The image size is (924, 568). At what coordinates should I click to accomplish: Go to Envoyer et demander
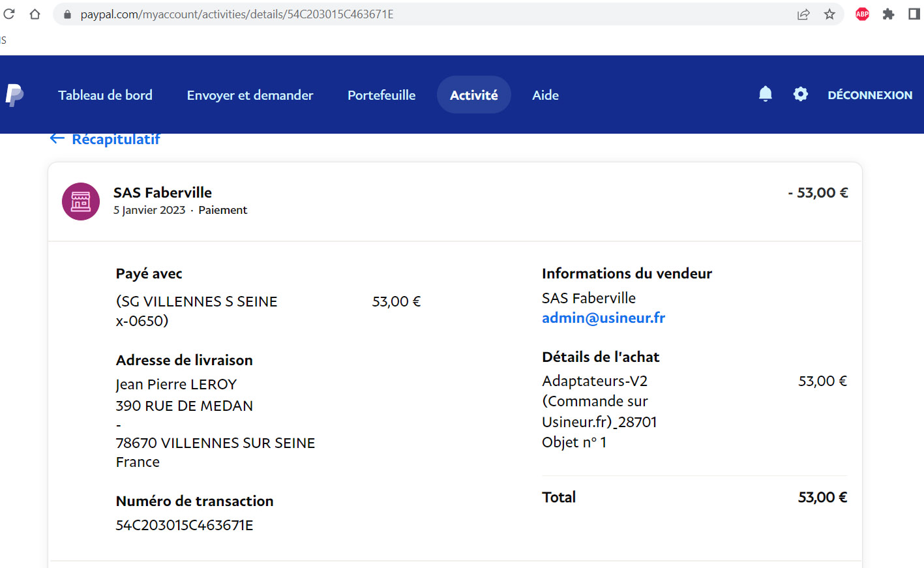(250, 95)
